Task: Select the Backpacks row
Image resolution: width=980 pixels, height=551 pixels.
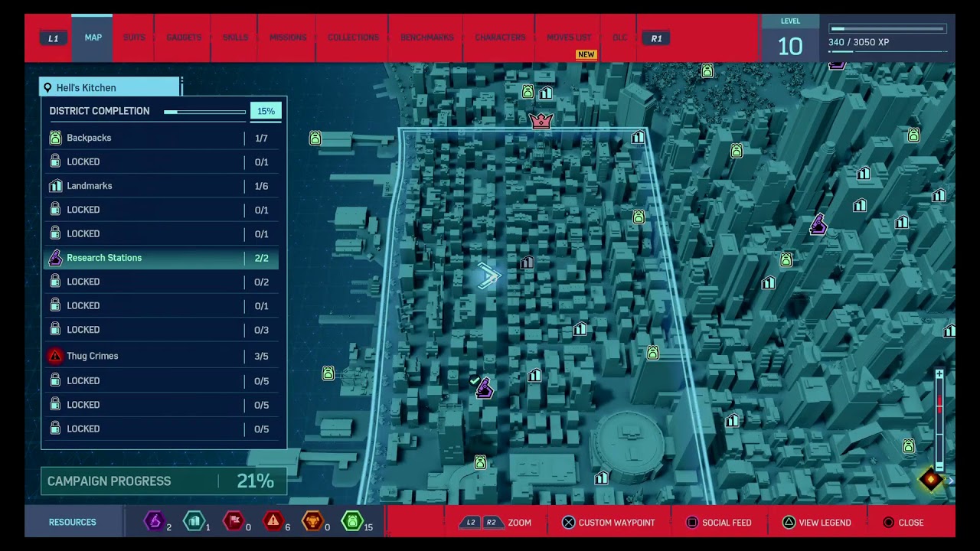Action: (161, 138)
